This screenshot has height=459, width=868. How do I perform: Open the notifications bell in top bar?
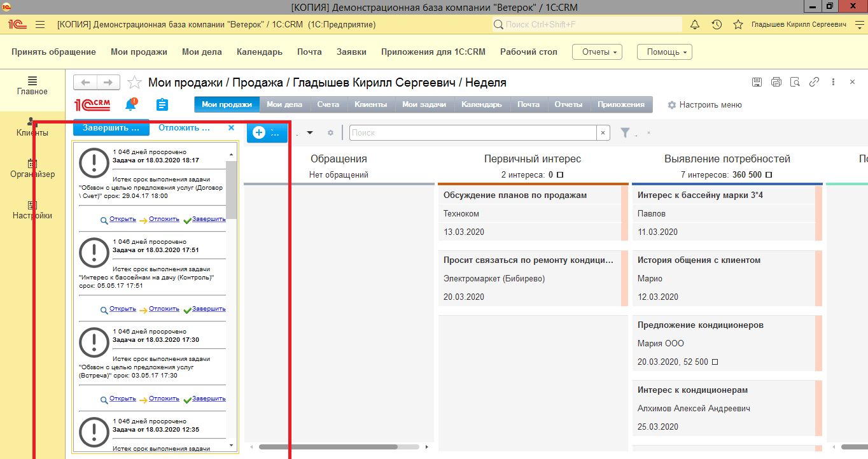coord(695,25)
